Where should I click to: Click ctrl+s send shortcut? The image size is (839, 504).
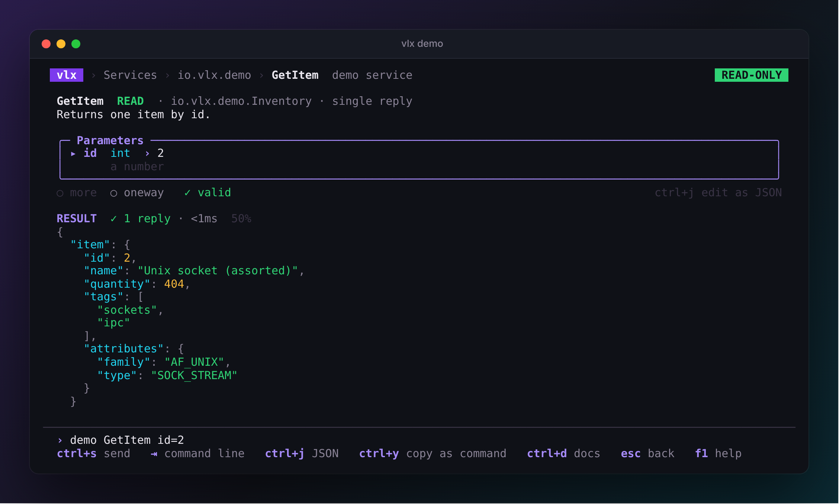pos(93,453)
